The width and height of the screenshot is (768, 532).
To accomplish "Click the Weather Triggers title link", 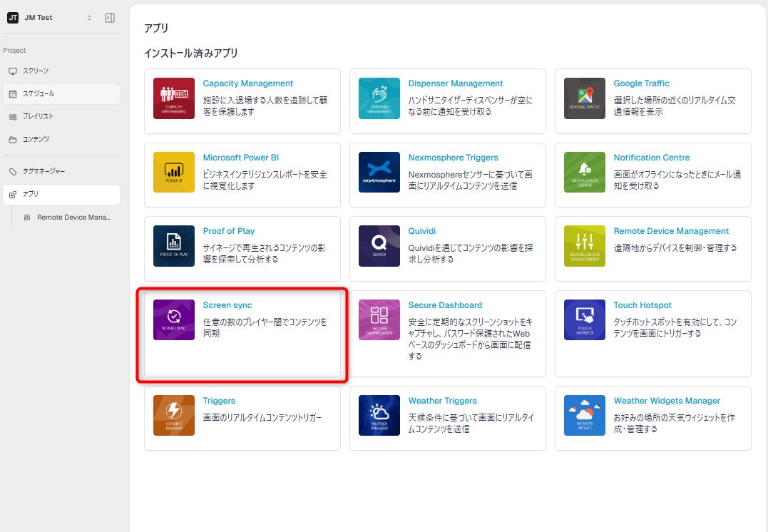I will (442, 400).
